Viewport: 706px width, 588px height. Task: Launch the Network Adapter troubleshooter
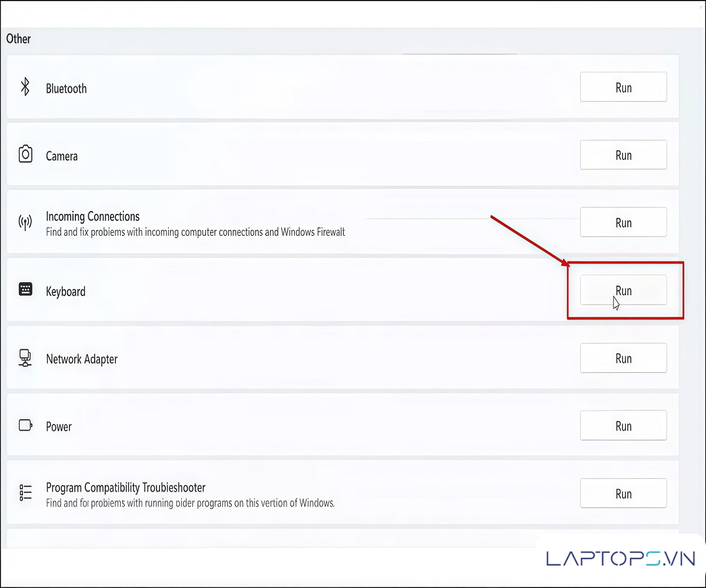click(x=623, y=358)
